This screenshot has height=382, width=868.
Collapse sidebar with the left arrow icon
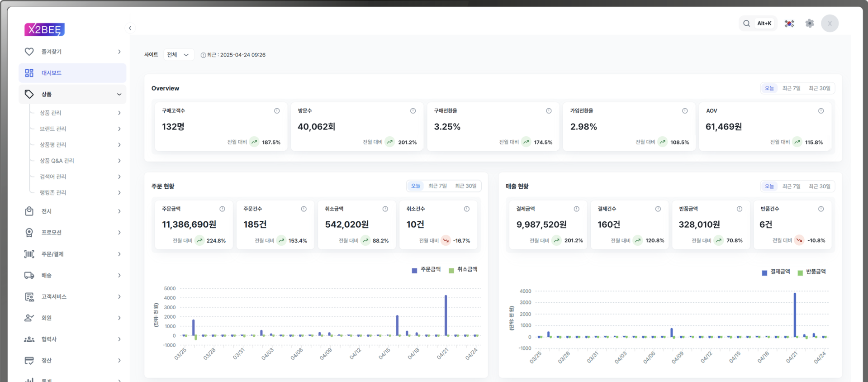click(130, 28)
